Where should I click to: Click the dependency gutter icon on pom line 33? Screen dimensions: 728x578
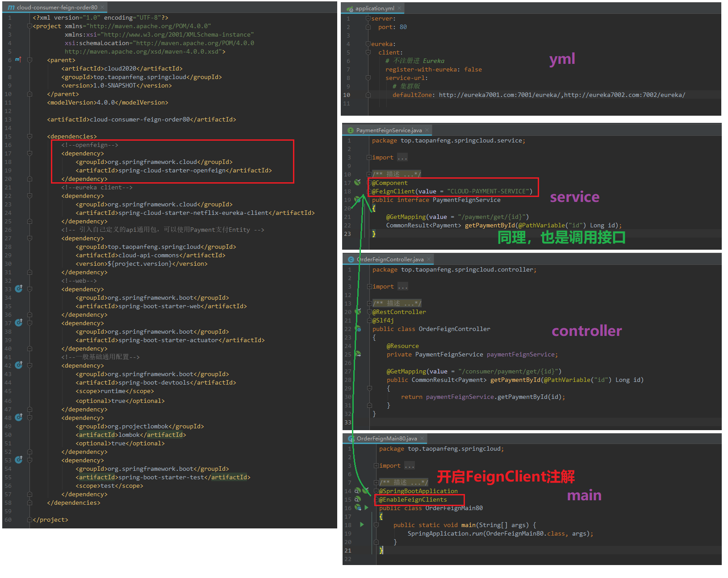click(19, 289)
